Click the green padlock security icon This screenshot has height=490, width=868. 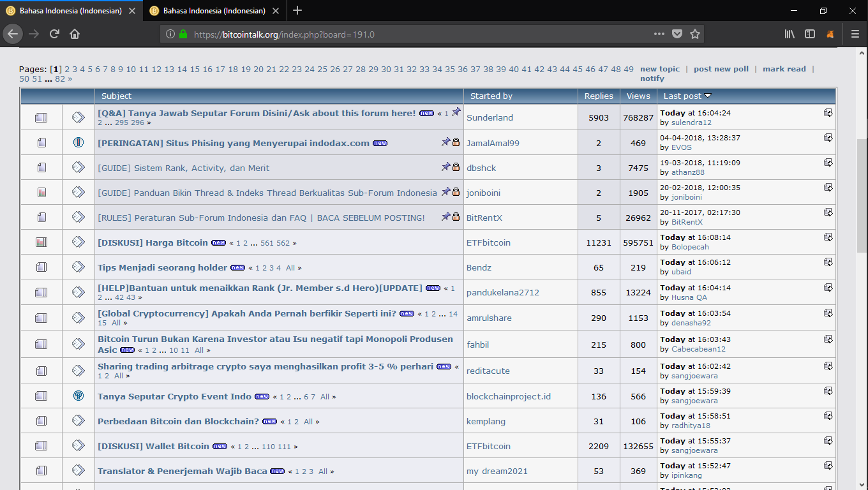183,34
